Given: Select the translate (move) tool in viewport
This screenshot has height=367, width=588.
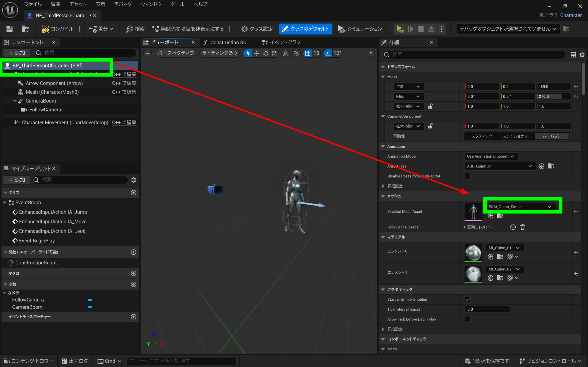Looking at the screenshot, I should click(x=257, y=53).
